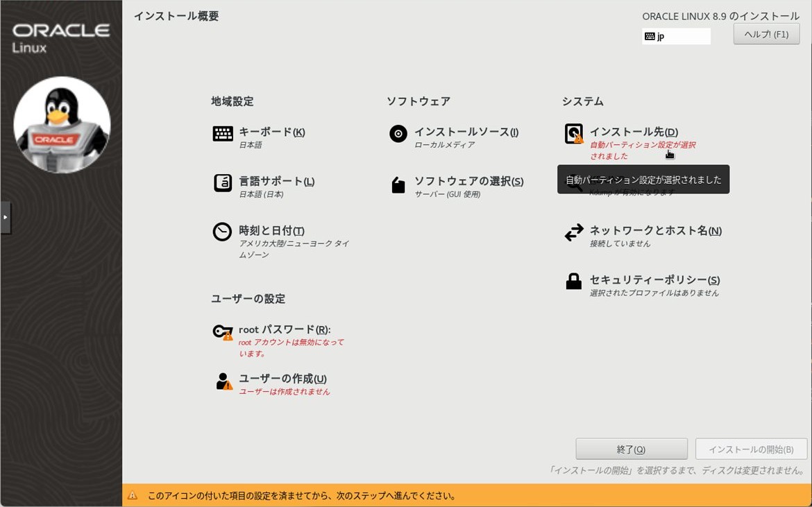Image resolution: width=812 pixels, height=507 pixels.
Task: Click the warning icon in the bottom bar
Action: [x=133, y=496]
